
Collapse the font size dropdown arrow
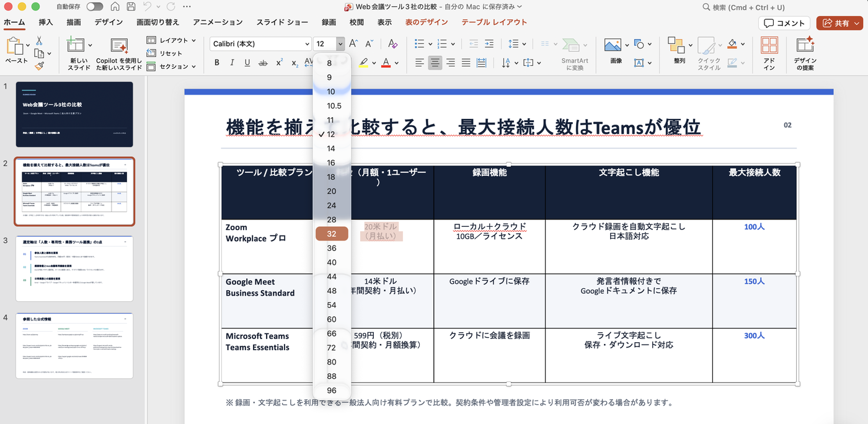(x=340, y=43)
